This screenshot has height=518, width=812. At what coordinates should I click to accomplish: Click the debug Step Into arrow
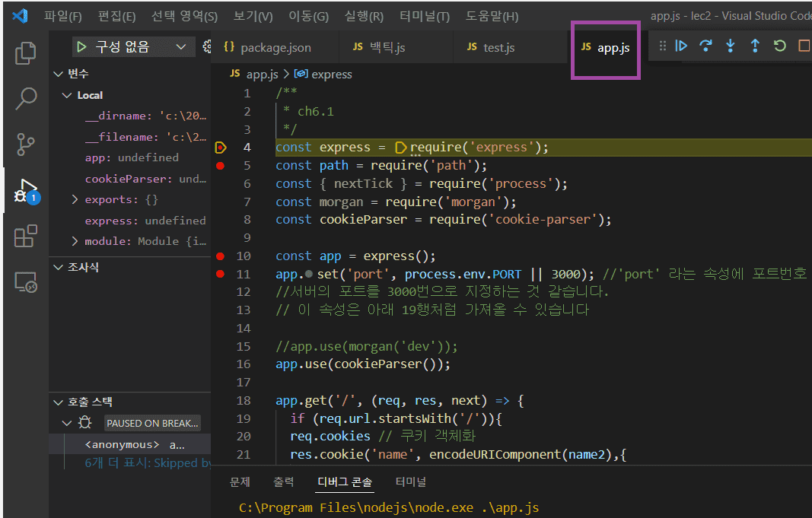[731, 46]
